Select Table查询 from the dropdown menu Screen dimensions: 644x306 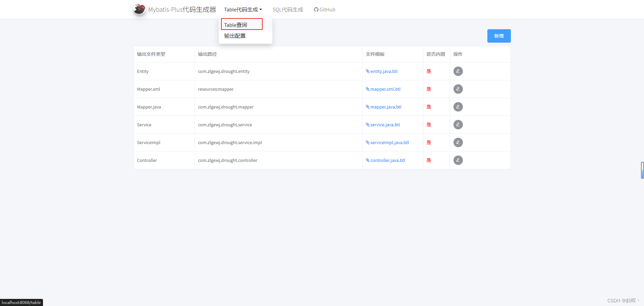pyautogui.click(x=235, y=25)
